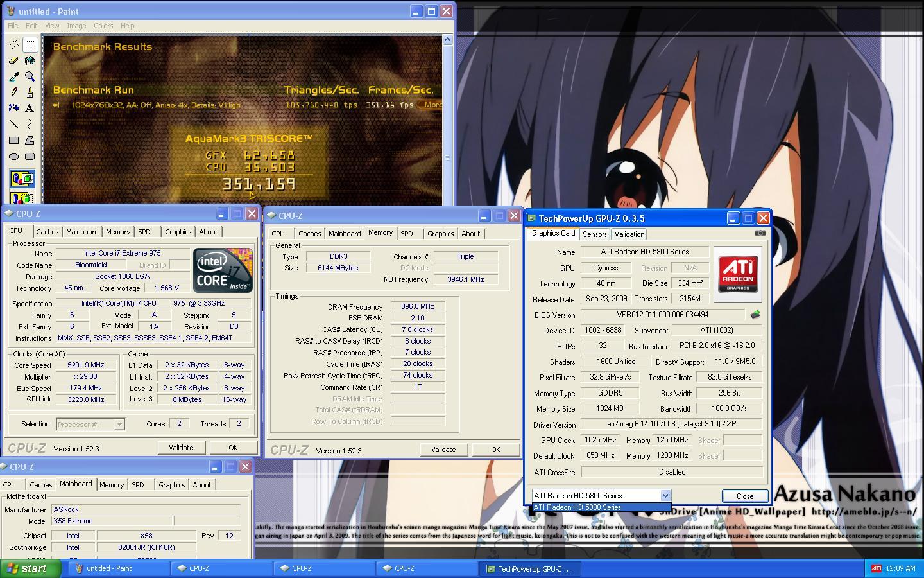Switch to the Sensors tab in GPU-Z
Image resolution: width=924 pixels, height=578 pixels.
tap(595, 234)
